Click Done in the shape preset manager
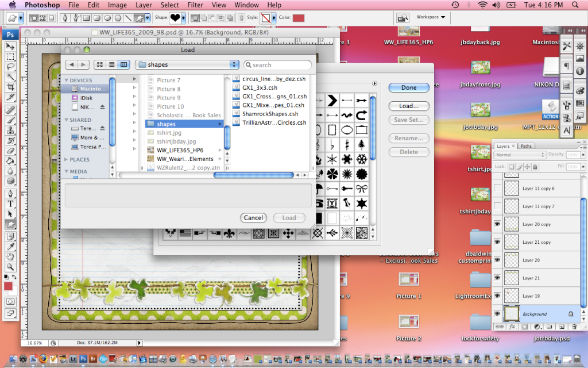Viewport: 588px width, 368px height. [409, 87]
